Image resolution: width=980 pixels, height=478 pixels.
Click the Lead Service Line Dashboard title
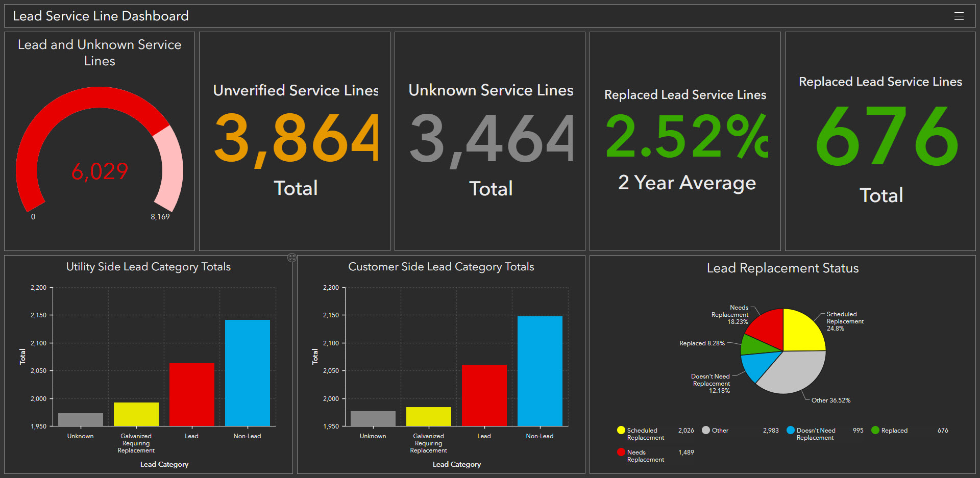101,16
